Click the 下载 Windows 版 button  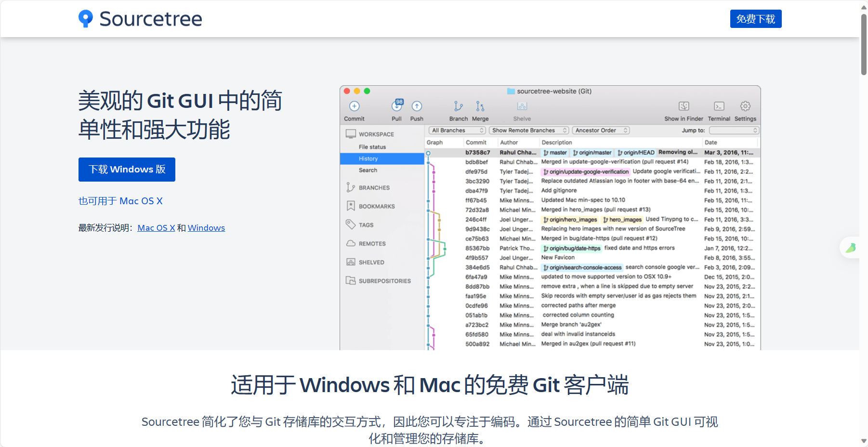point(127,169)
